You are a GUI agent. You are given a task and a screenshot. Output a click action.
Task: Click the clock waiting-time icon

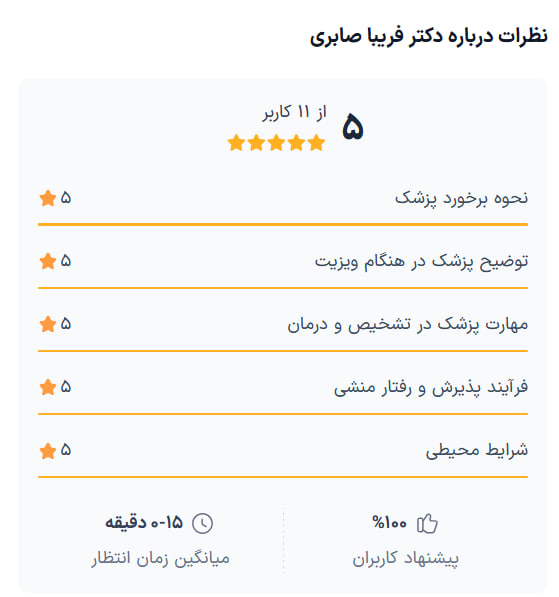[x=202, y=523]
